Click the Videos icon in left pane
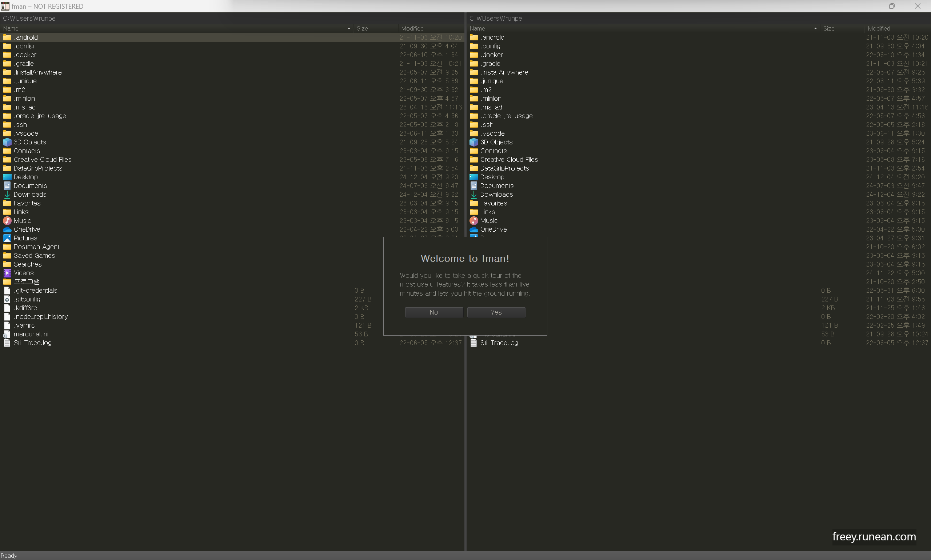The image size is (931, 560). click(7, 273)
